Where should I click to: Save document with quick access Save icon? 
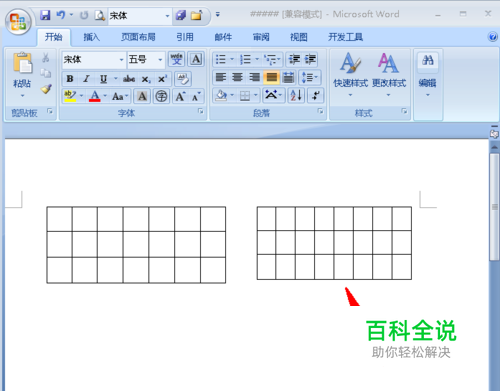45,15
